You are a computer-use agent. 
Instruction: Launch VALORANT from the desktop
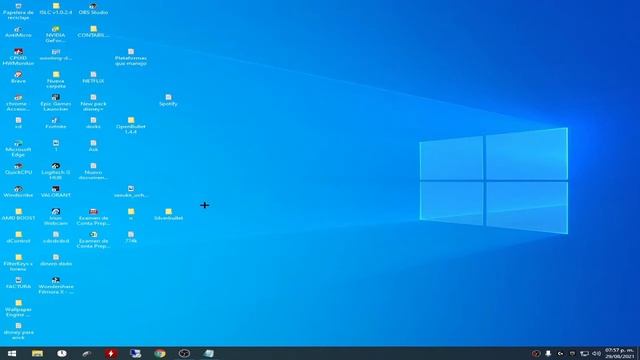(56, 192)
